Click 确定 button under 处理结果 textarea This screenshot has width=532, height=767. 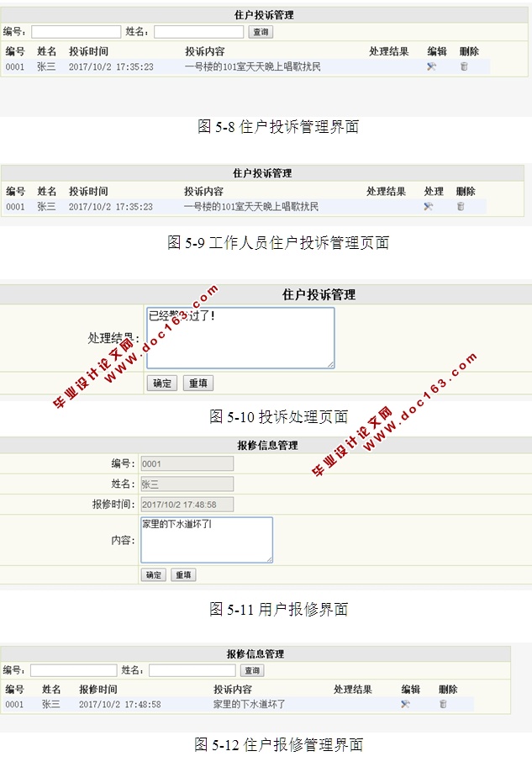point(162,383)
